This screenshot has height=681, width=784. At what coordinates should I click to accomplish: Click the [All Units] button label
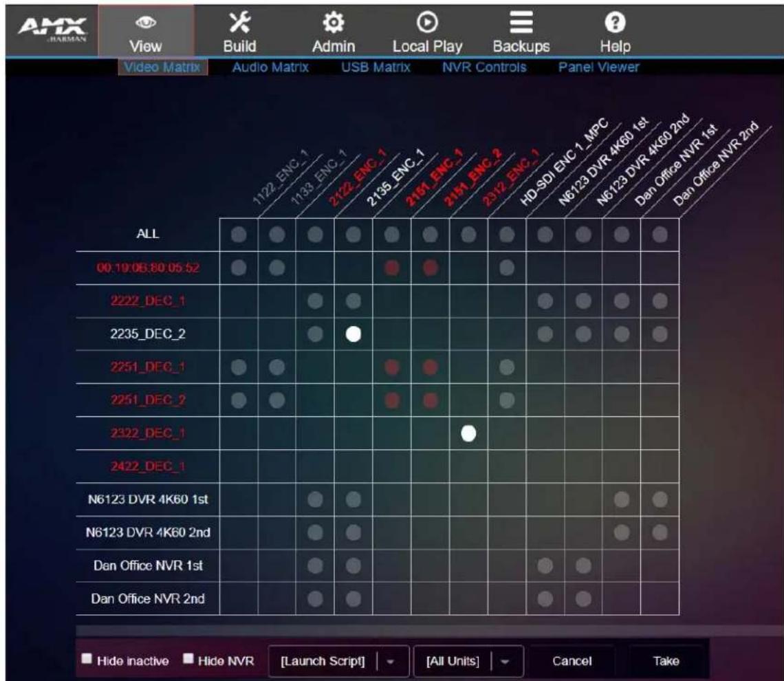[x=453, y=661]
